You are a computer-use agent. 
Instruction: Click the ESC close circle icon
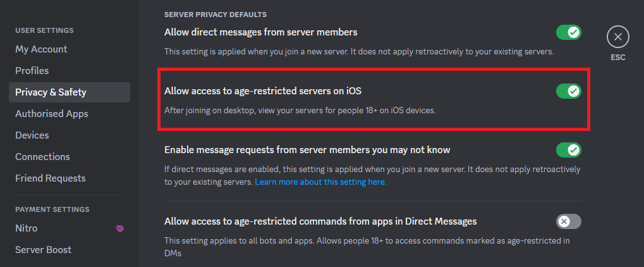617,37
